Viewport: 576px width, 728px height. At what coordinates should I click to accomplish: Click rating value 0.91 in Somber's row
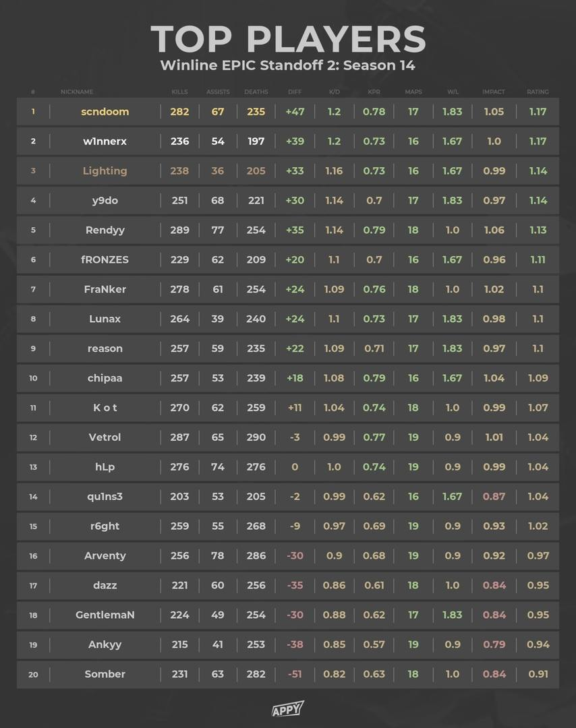[538, 674]
